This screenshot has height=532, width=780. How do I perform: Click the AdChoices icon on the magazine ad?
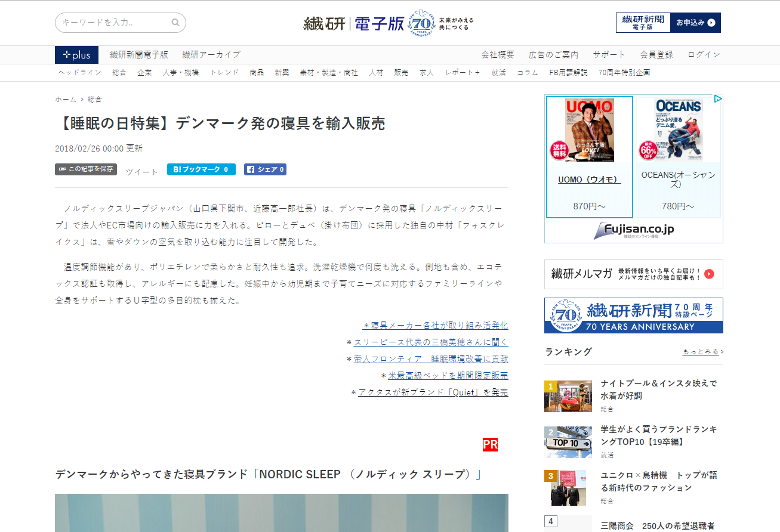click(x=719, y=99)
